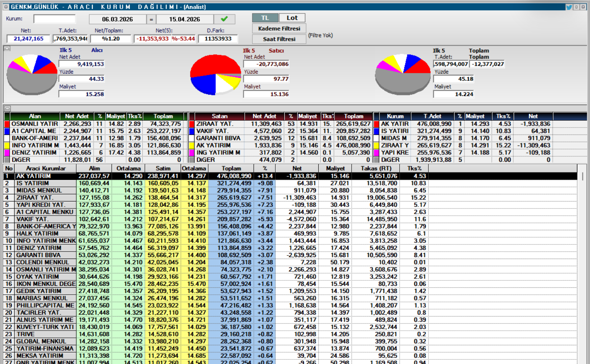
Task: Click the Twitter bird share icon
Action: pyautogui.click(x=569, y=7)
